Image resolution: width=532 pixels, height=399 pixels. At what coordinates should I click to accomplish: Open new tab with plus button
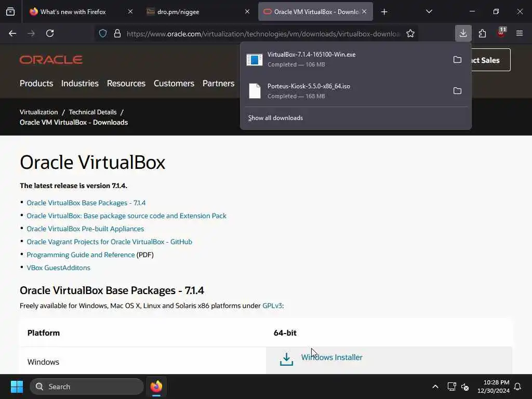tap(384, 12)
